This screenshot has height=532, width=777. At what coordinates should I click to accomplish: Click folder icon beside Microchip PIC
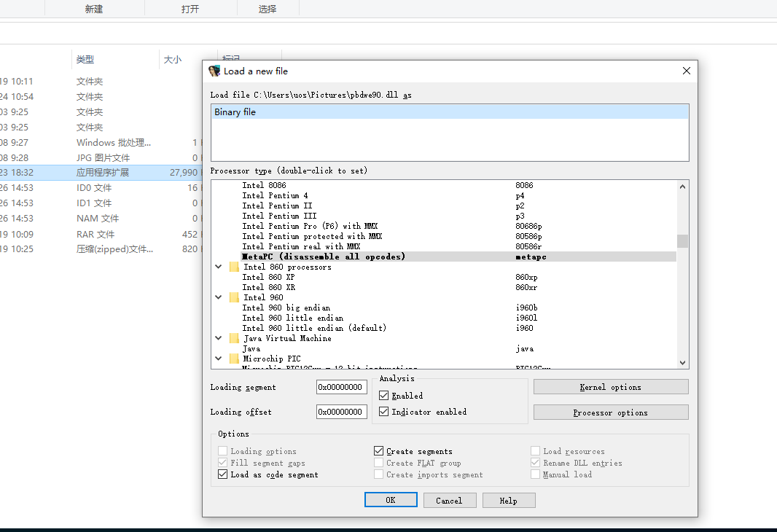tap(233, 358)
